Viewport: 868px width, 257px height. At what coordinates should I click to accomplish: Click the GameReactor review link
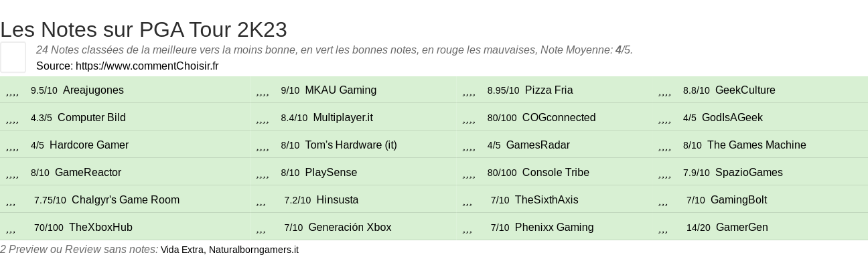click(x=88, y=173)
